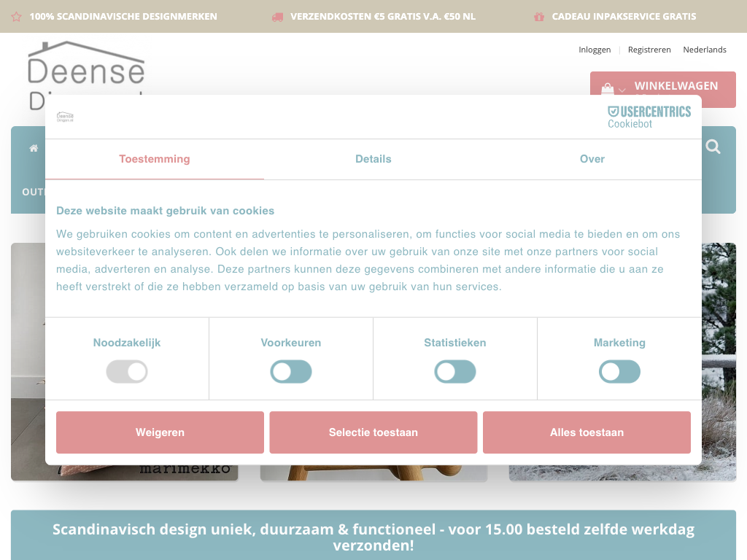Enable the Statistieken cookie switch
Image resolution: width=747 pixels, height=560 pixels.
coord(455,371)
